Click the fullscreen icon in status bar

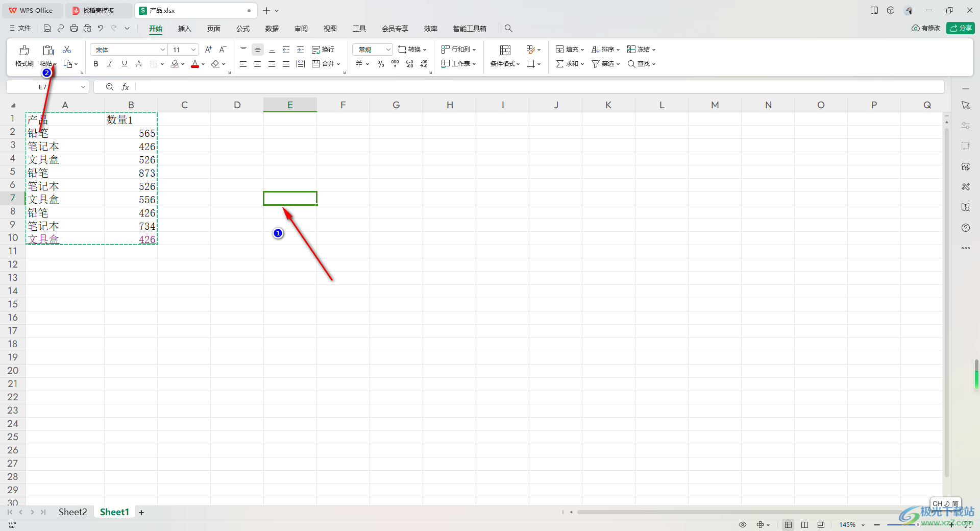tap(968, 525)
